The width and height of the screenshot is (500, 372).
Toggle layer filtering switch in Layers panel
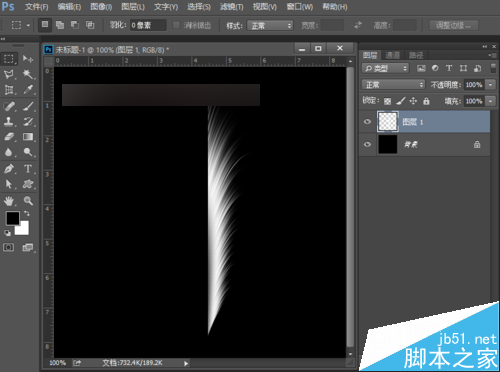(x=493, y=68)
